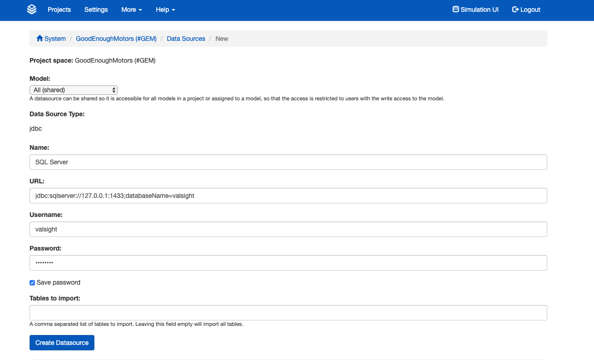Select the Username text field
This screenshot has height=364, width=594.
pos(288,229)
